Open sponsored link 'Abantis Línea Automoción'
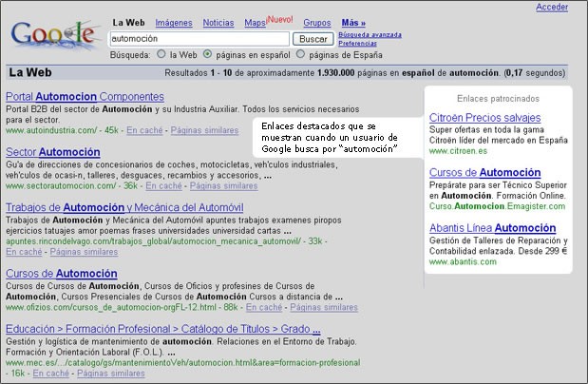588x384 pixels. (492, 228)
